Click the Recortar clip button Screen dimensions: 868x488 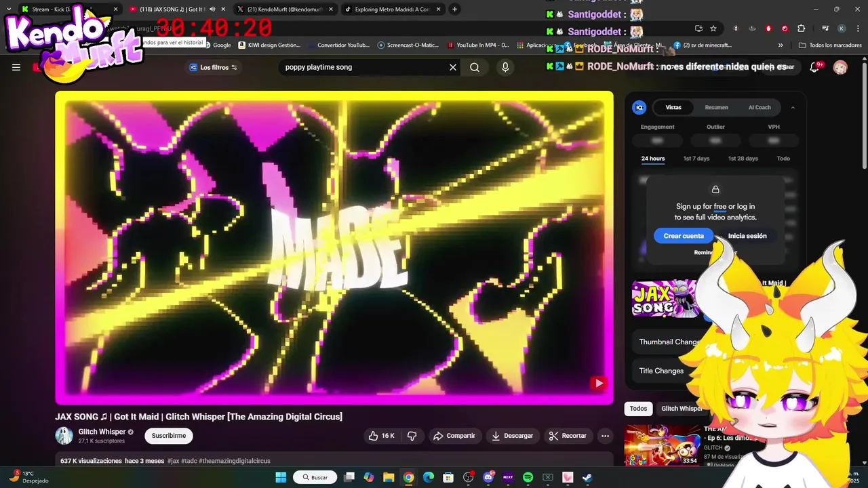[568, 436]
